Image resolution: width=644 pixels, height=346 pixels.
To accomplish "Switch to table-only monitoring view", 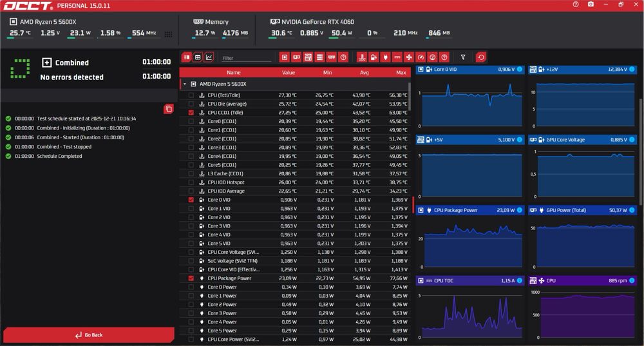I will (x=198, y=57).
